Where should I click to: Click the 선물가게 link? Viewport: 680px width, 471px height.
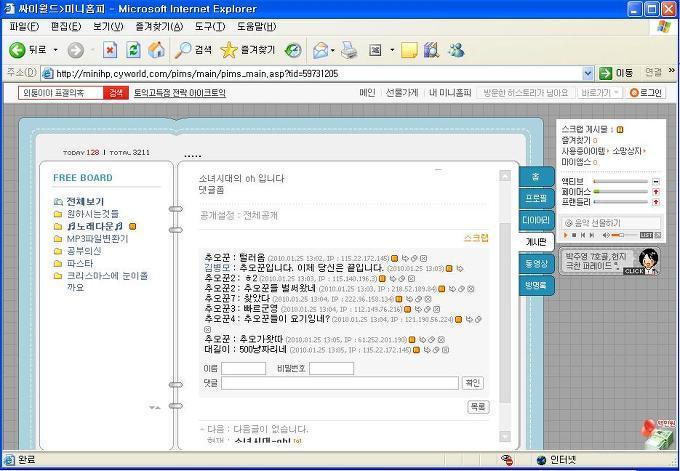(402, 93)
